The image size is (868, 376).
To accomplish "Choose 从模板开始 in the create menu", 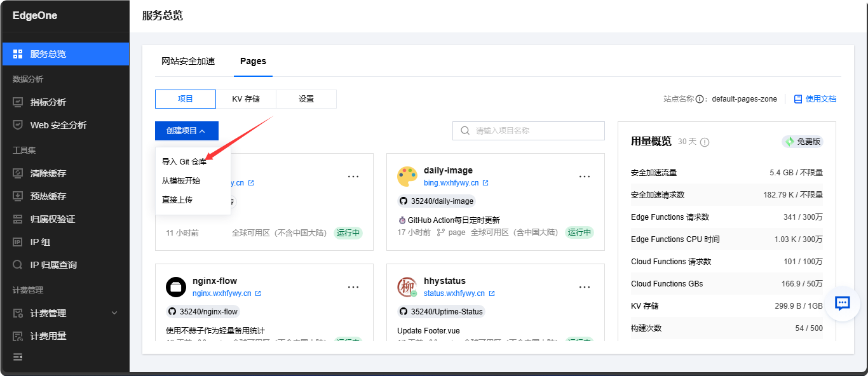I will [x=181, y=181].
